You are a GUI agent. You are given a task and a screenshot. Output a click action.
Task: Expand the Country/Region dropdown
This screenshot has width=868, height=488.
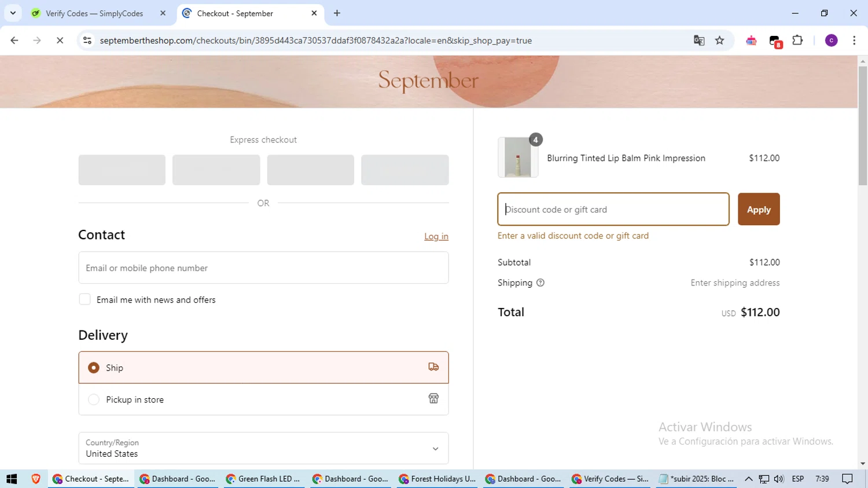[x=263, y=448]
